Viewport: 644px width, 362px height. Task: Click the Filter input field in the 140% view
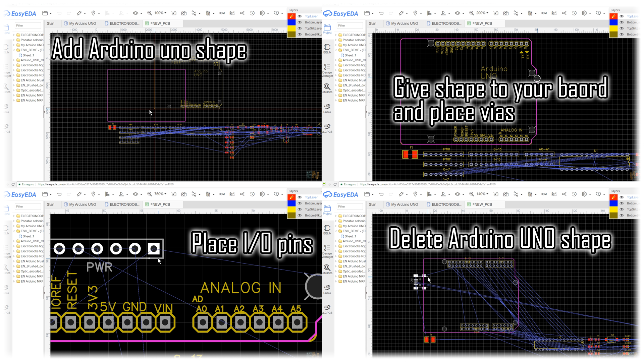(x=350, y=206)
